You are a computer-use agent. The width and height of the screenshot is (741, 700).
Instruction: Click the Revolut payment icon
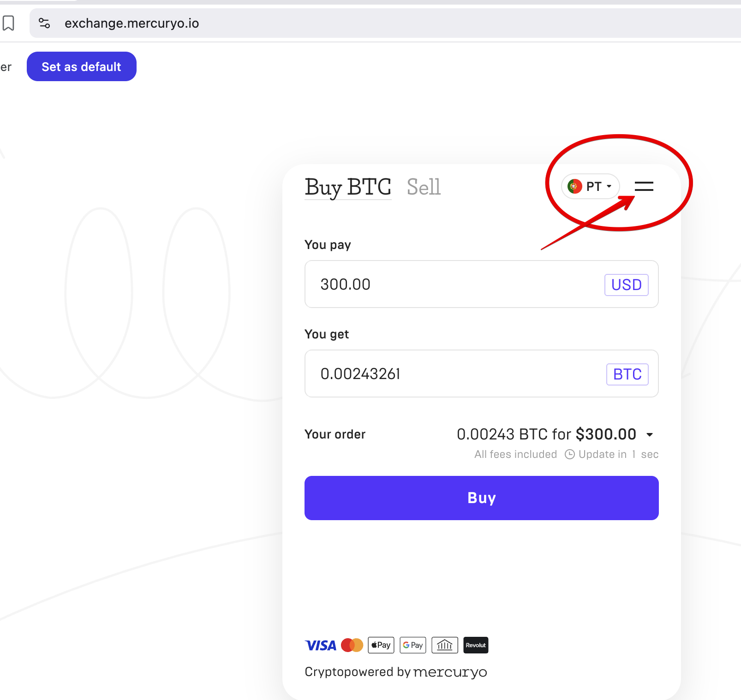tap(476, 645)
